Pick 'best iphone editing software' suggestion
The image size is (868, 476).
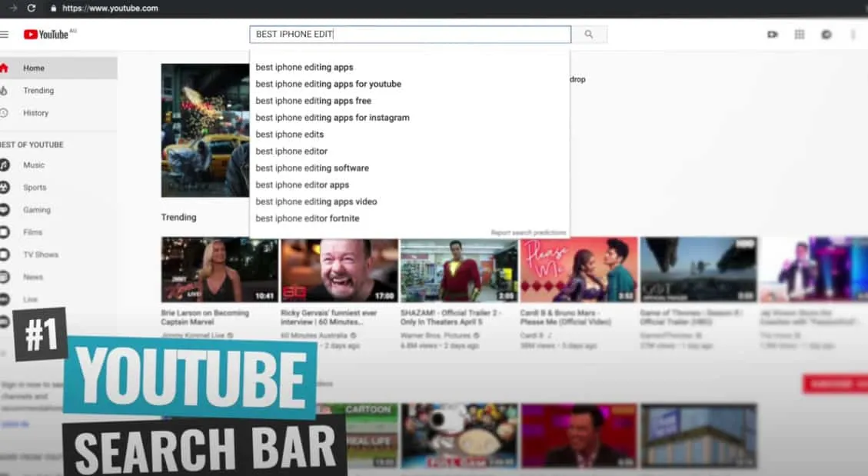click(312, 168)
